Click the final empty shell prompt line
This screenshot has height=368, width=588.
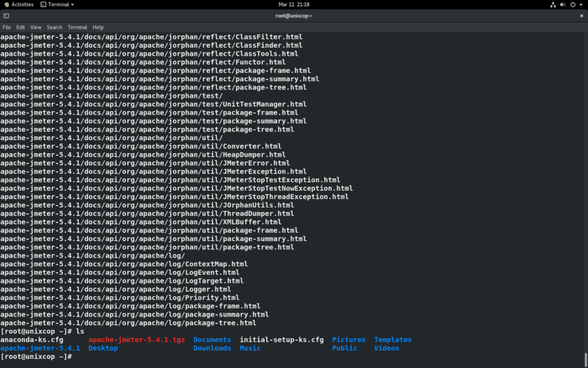point(36,356)
